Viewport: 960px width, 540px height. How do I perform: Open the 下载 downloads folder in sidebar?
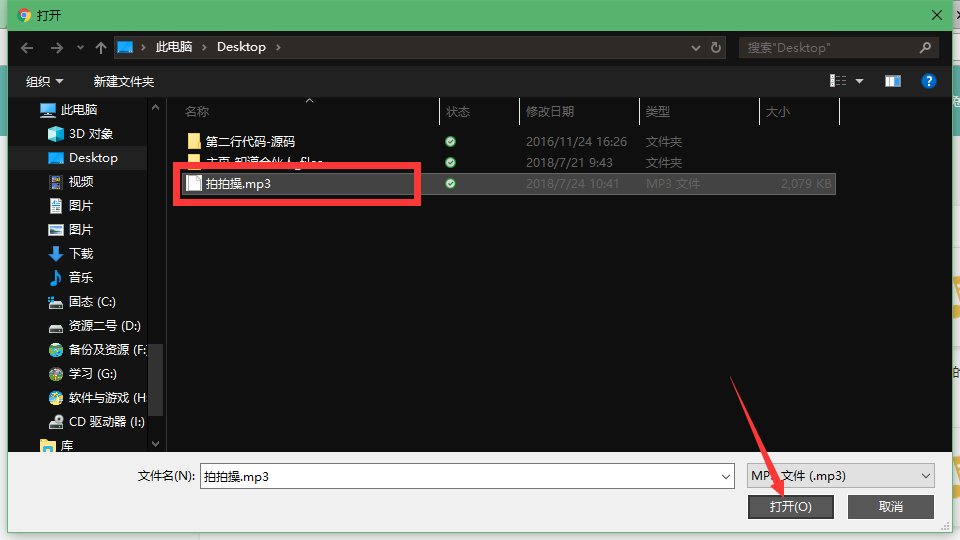[81, 254]
